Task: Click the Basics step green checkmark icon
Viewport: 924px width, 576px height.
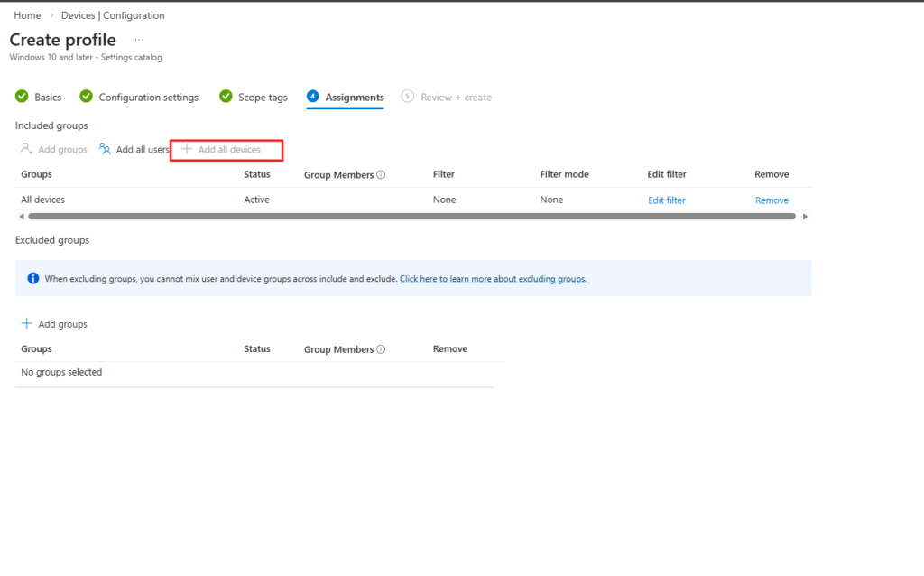Action: coord(22,97)
